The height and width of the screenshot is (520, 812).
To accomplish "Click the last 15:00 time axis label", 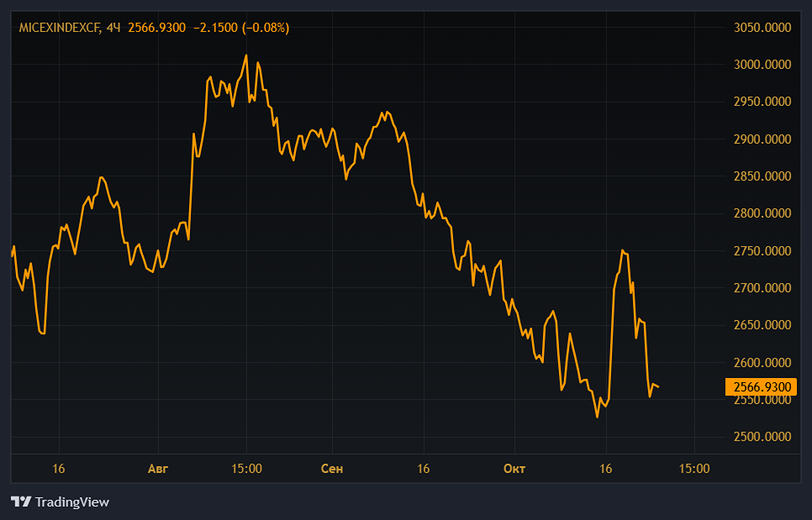I will pyautogui.click(x=693, y=469).
